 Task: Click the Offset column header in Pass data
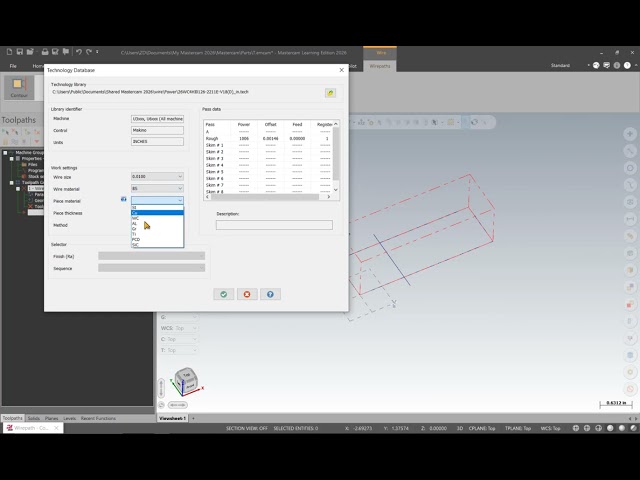click(270, 124)
